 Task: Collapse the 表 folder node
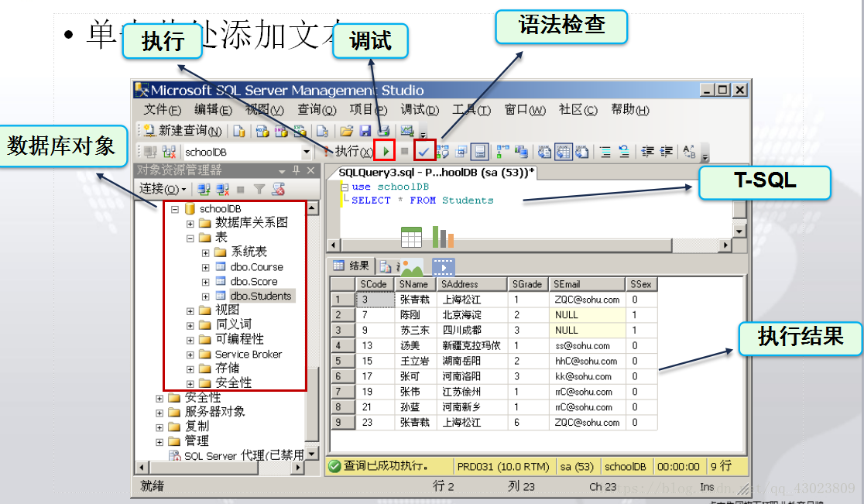click(190, 238)
